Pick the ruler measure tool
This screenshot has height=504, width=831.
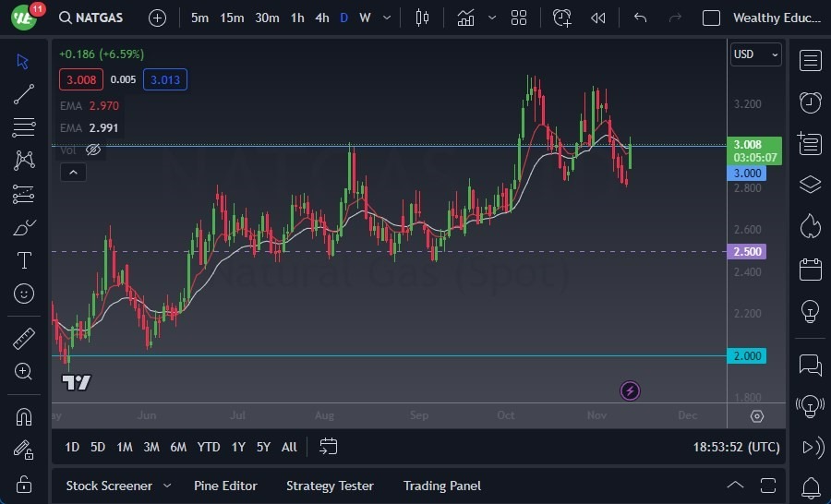click(x=24, y=338)
